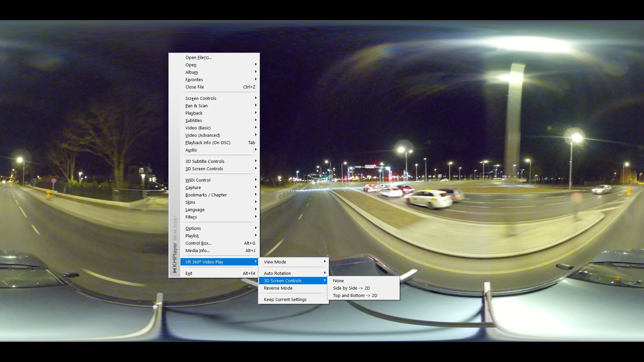Toggle Reverse Mode option
The width and height of the screenshot is (644, 362).
point(278,288)
